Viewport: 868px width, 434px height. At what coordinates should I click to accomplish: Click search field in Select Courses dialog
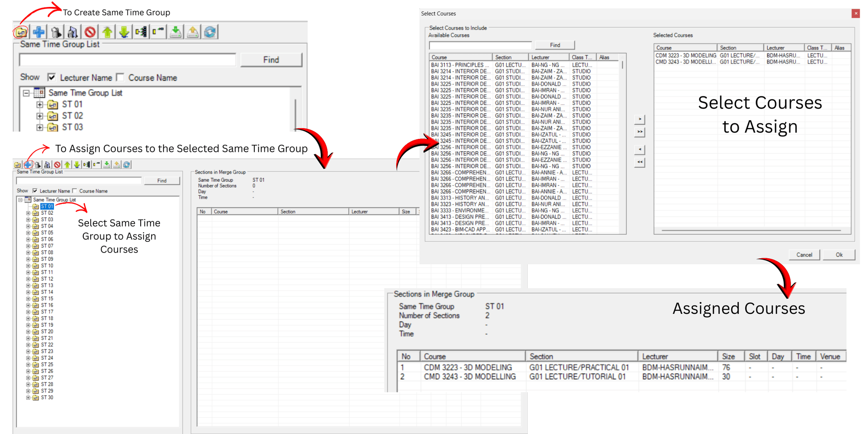coord(480,45)
